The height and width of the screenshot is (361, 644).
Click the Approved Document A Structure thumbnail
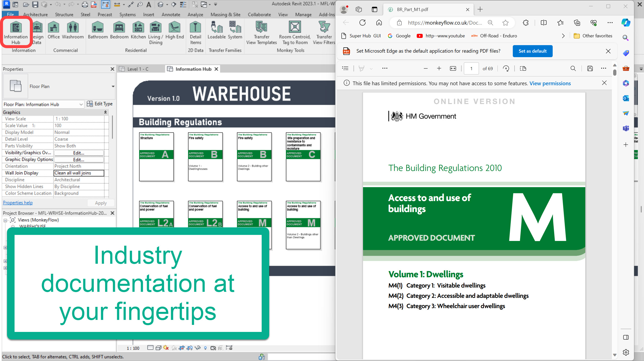(156, 157)
